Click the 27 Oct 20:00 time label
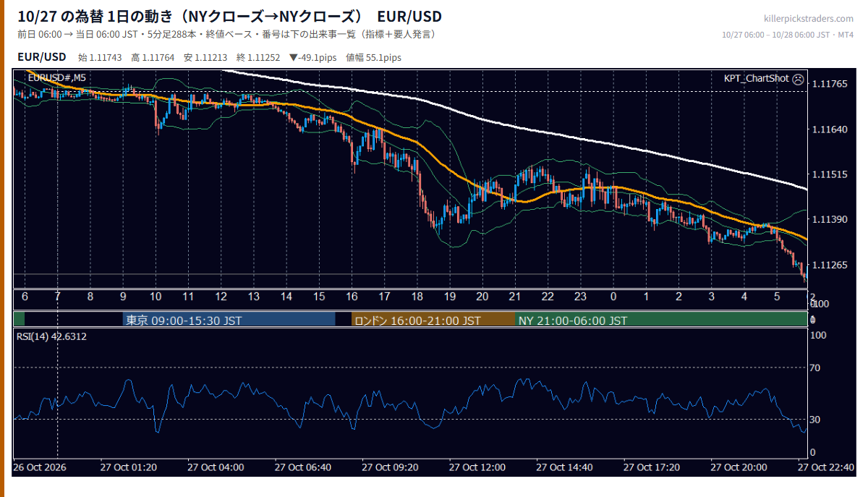Viewport: 868px width, 497px height. tap(739, 467)
